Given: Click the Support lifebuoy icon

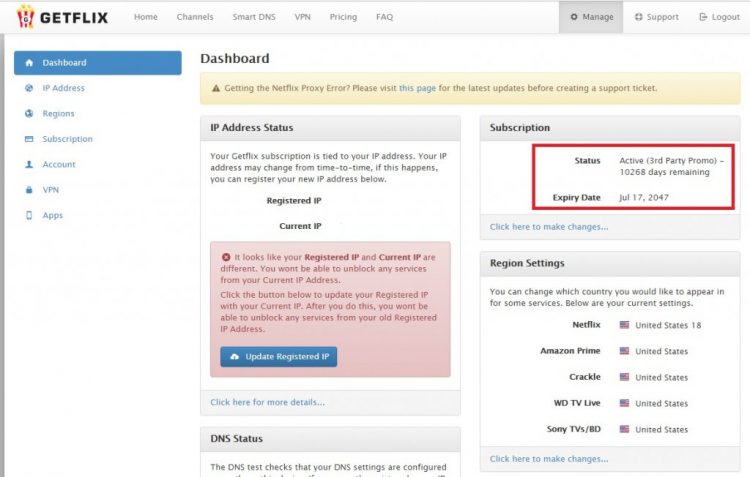Looking at the screenshot, I should (x=639, y=17).
